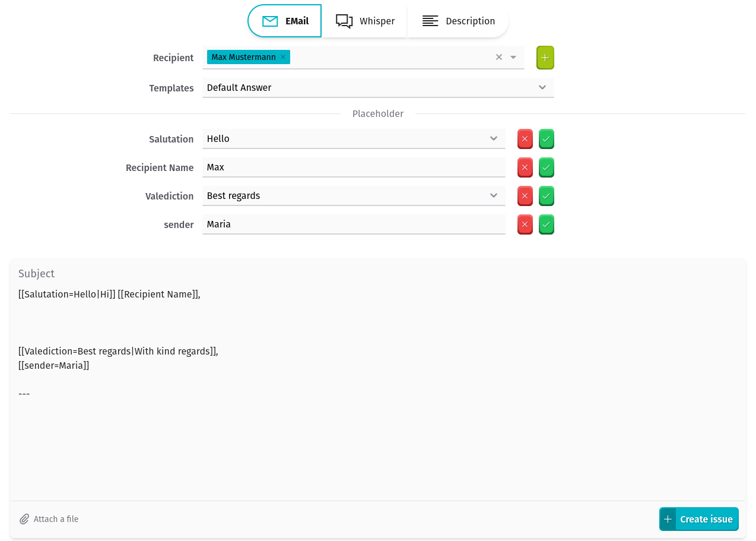The image size is (756, 541).
Task: Click the Salutation placeholder line in body
Action: [x=109, y=294]
